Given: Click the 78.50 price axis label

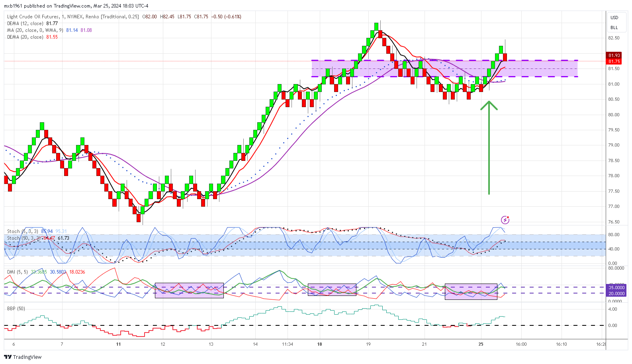Looking at the screenshot, I should pos(614,161).
